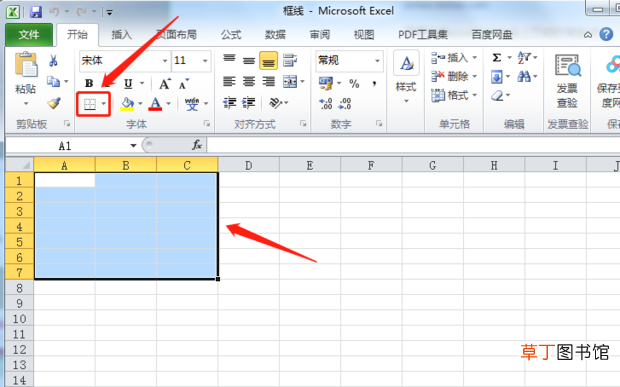Click the 插入 cells button
The width and height of the screenshot is (620, 387).
point(454,58)
